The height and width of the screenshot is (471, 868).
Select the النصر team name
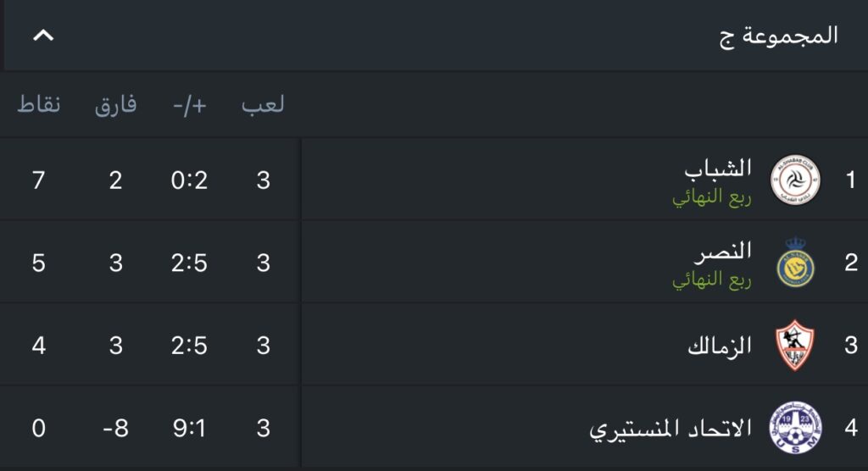coord(724,252)
